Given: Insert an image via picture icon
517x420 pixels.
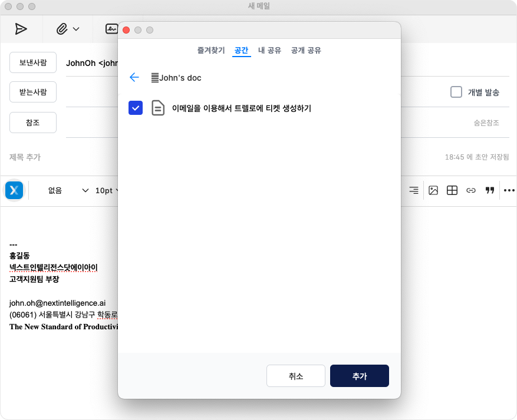Looking at the screenshot, I should point(433,190).
